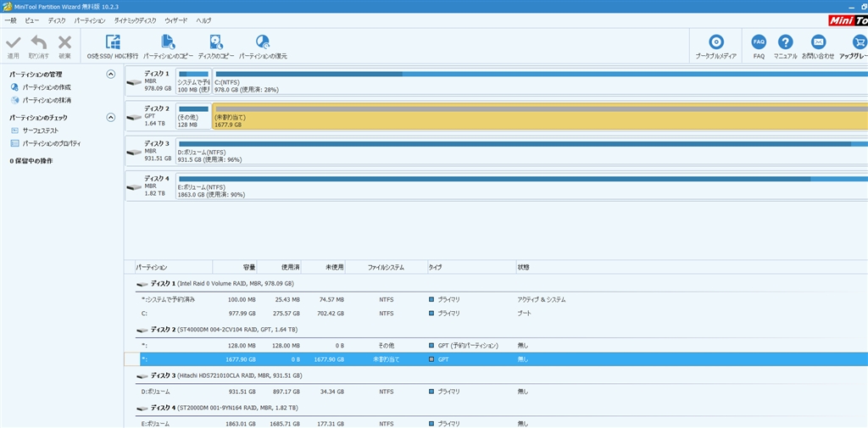Select サーフェステスト in the left panel
Image resolution: width=868 pixels, height=428 pixels.
pos(41,131)
